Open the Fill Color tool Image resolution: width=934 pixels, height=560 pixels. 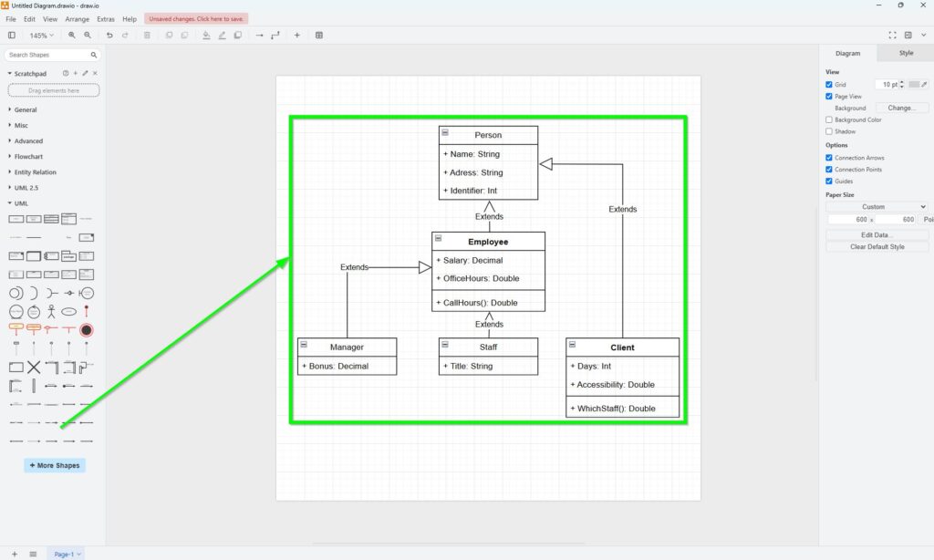click(206, 36)
